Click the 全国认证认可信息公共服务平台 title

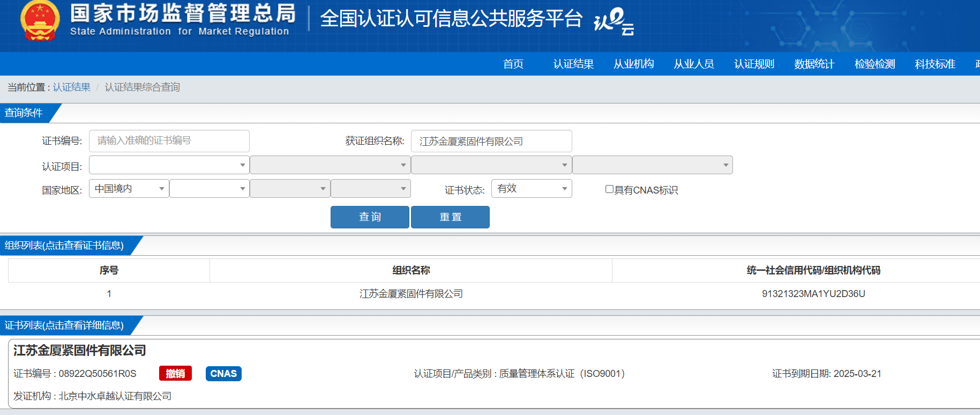click(x=451, y=19)
